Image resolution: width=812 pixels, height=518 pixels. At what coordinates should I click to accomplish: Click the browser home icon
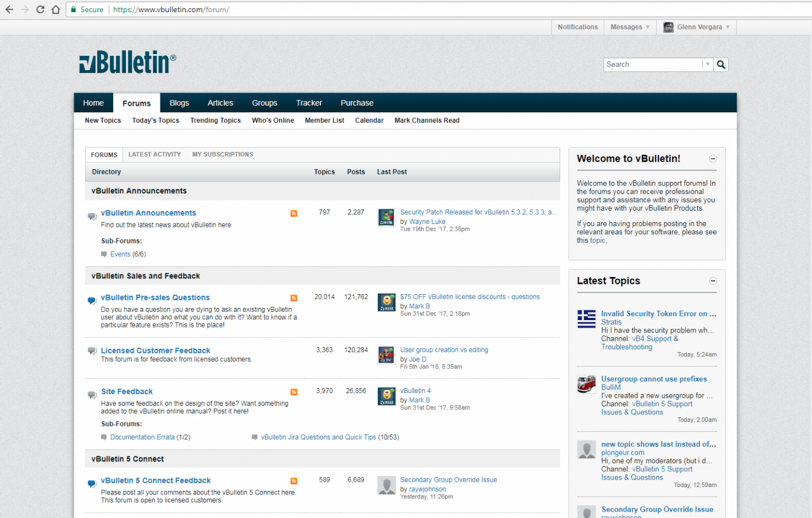[56, 9]
